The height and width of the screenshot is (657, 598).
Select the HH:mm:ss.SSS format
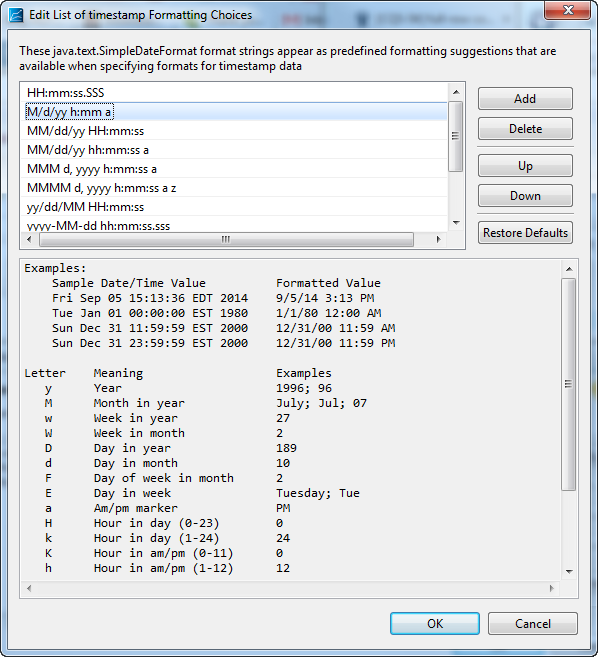click(x=234, y=93)
